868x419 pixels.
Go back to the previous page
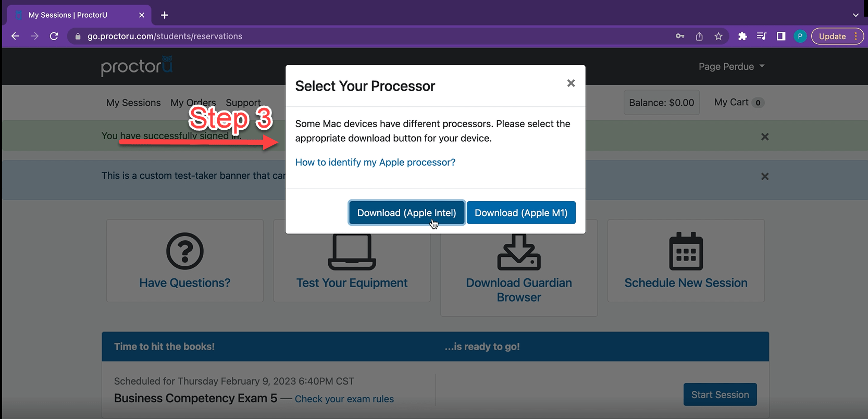click(15, 36)
